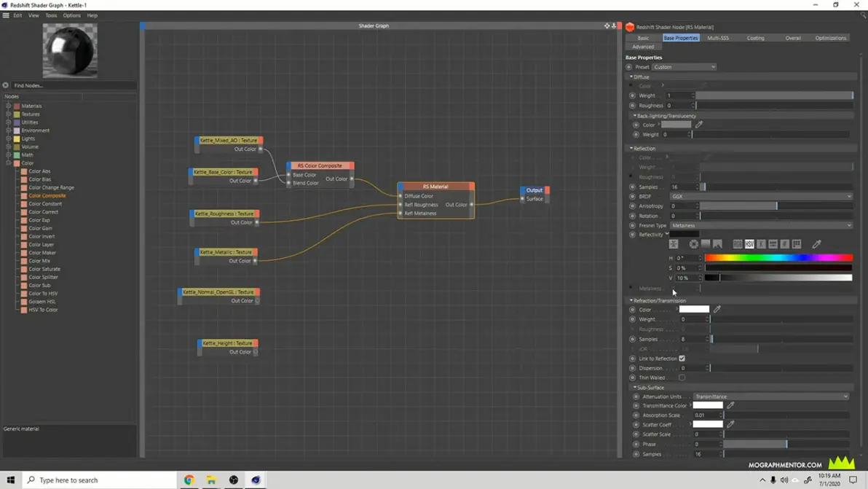
Task: Collapse the Refraction/Transmission section
Action: 631,301
